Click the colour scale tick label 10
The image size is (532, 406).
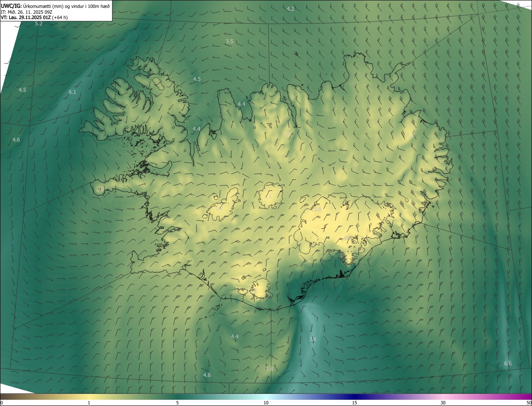(x=266, y=403)
